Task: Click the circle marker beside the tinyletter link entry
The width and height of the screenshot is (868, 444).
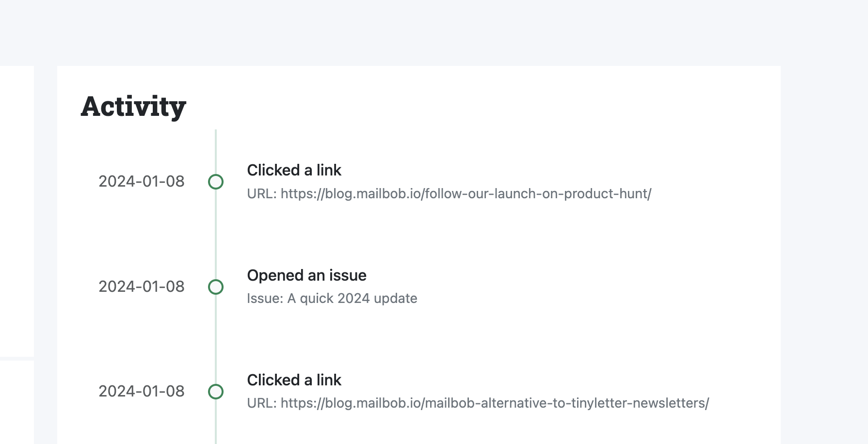Action: (216, 392)
